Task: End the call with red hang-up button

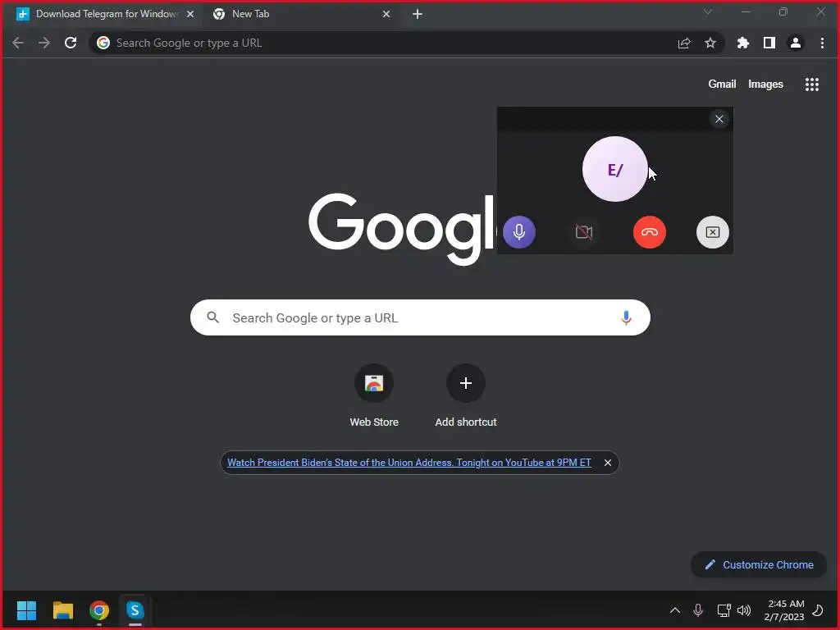Action: (650, 232)
